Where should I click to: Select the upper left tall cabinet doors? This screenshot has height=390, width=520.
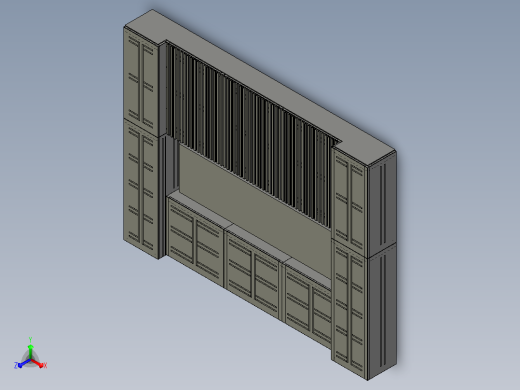[141, 82]
